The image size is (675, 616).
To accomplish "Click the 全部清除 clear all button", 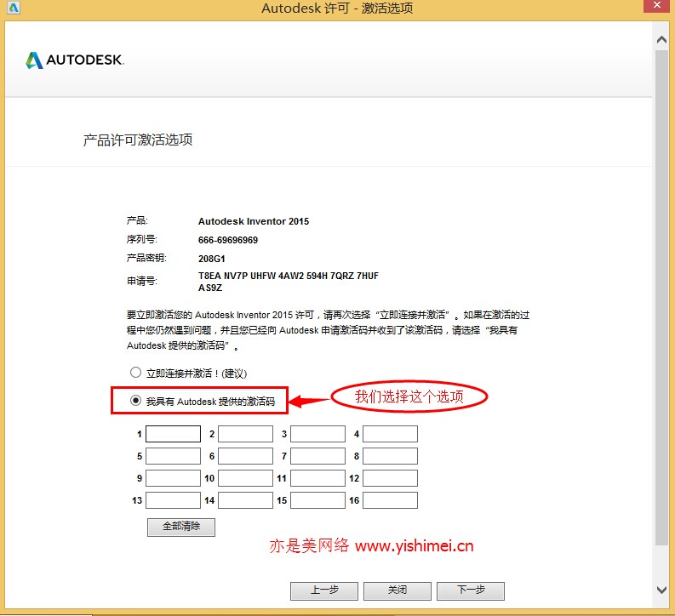I will click(x=181, y=527).
